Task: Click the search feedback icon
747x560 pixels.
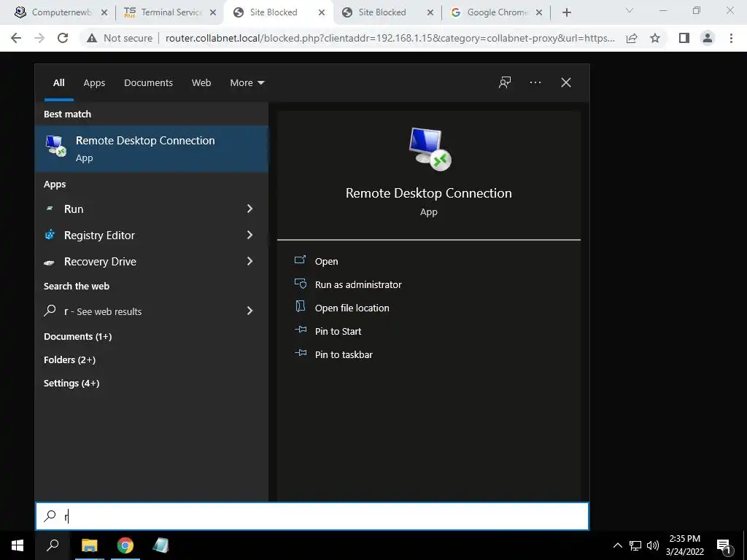Action: point(505,83)
